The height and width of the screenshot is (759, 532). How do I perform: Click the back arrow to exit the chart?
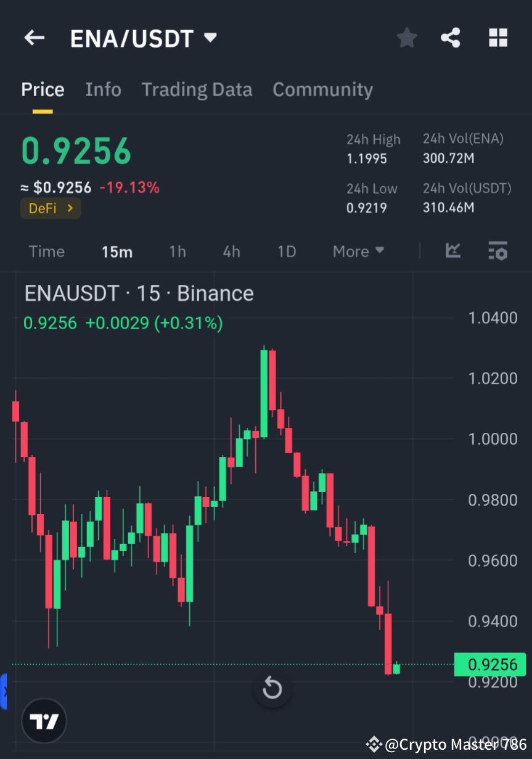[34, 38]
